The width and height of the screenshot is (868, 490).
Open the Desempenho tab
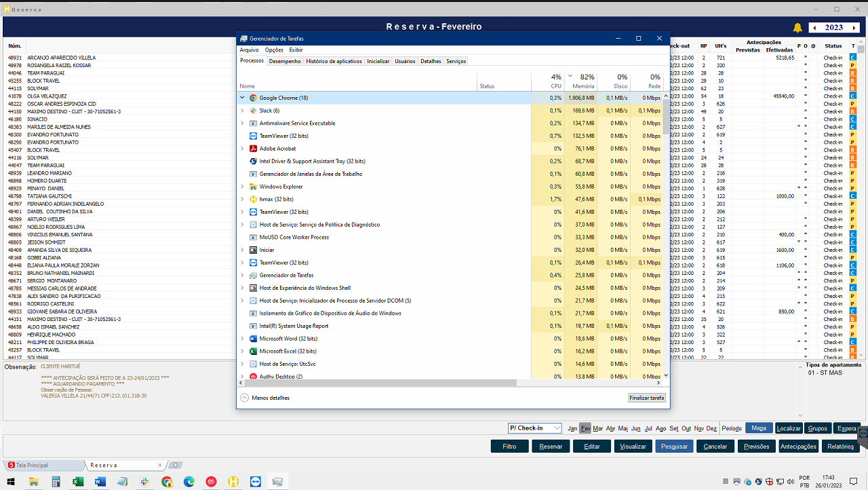pos(285,61)
